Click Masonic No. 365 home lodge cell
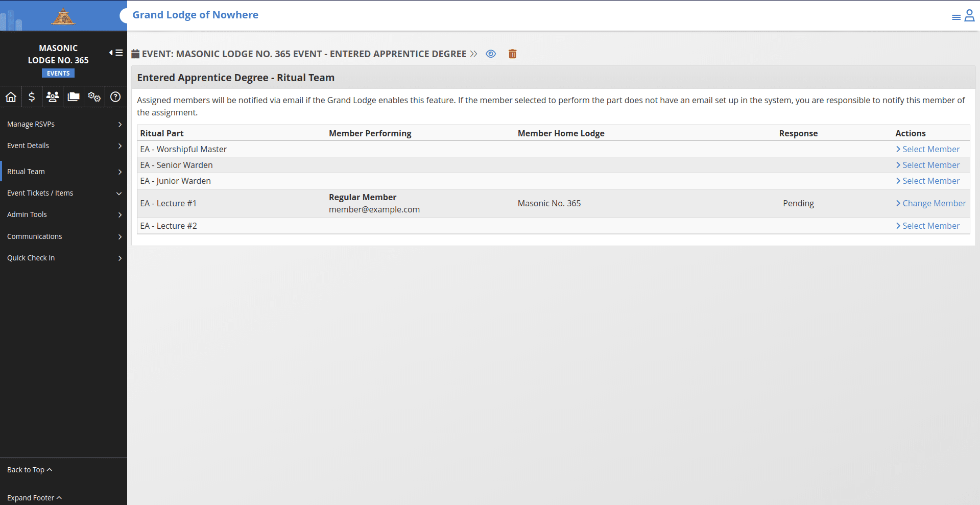This screenshot has height=505, width=980. [x=549, y=203]
